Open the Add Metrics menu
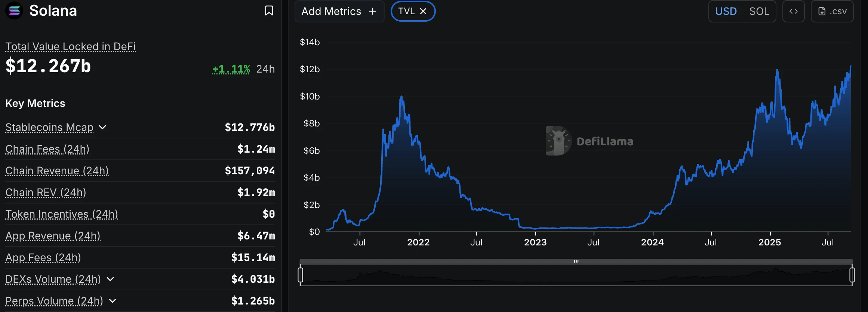This screenshot has height=312, width=868. pyautogui.click(x=339, y=11)
